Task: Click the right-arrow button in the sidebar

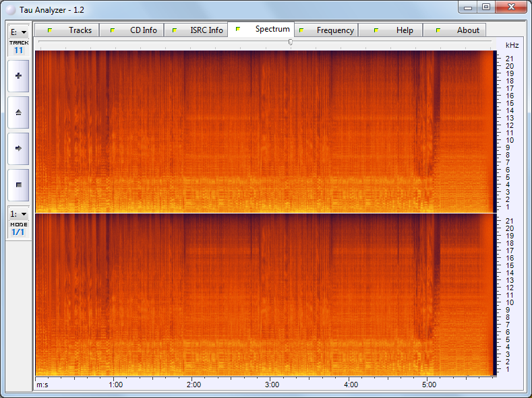Action: 18,148
